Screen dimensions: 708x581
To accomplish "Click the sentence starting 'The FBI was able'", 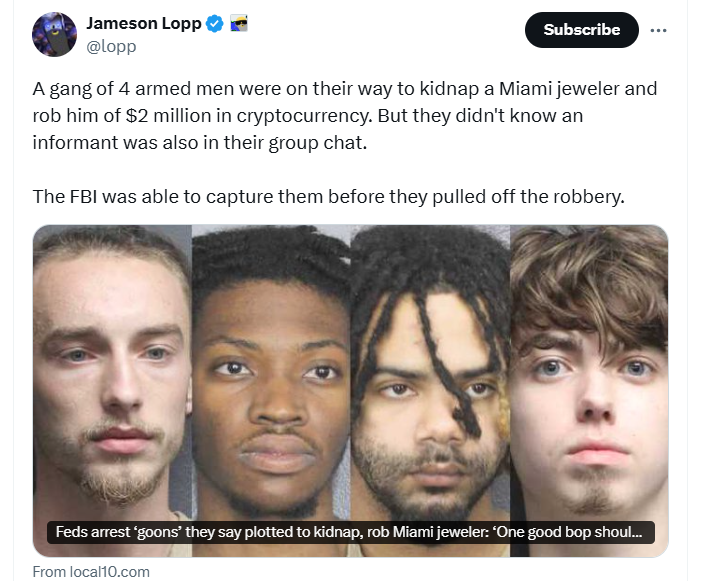I will [328, 197].
